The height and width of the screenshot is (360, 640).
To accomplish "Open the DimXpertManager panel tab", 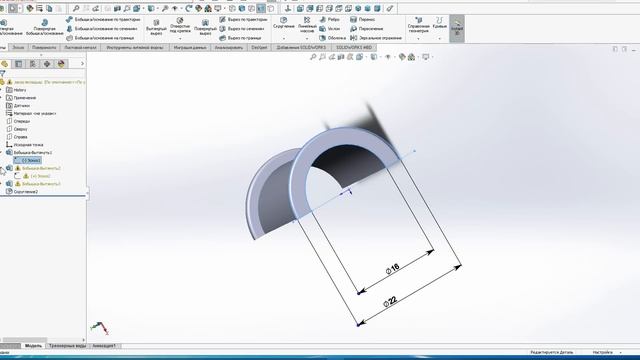I will point(47,64).
